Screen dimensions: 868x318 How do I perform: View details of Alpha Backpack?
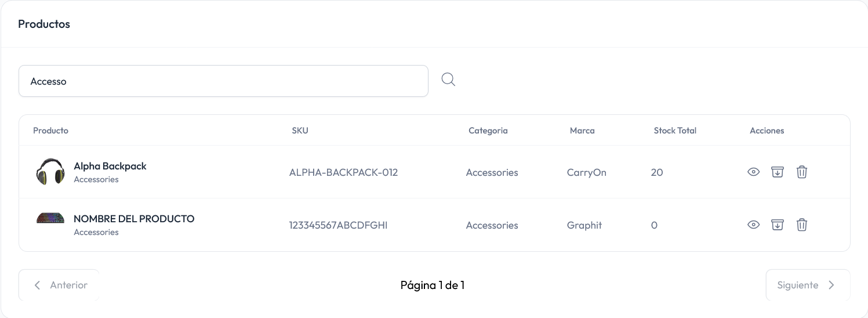click(753, 172)
